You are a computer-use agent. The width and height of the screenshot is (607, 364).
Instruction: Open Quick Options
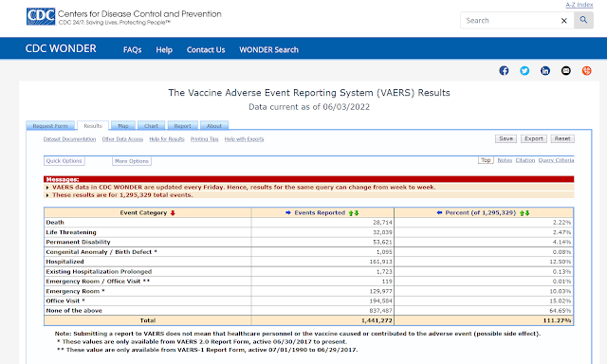[x=64, y=161]
